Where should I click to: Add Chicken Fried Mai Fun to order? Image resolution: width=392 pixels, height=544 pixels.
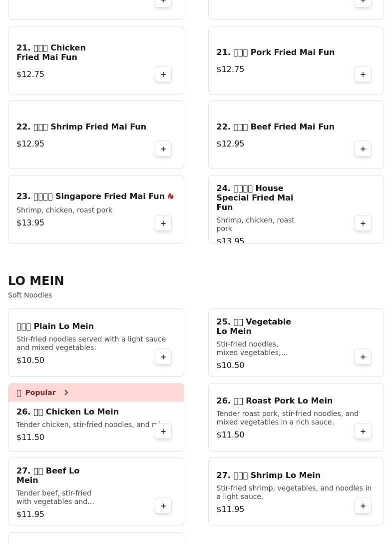163,74
